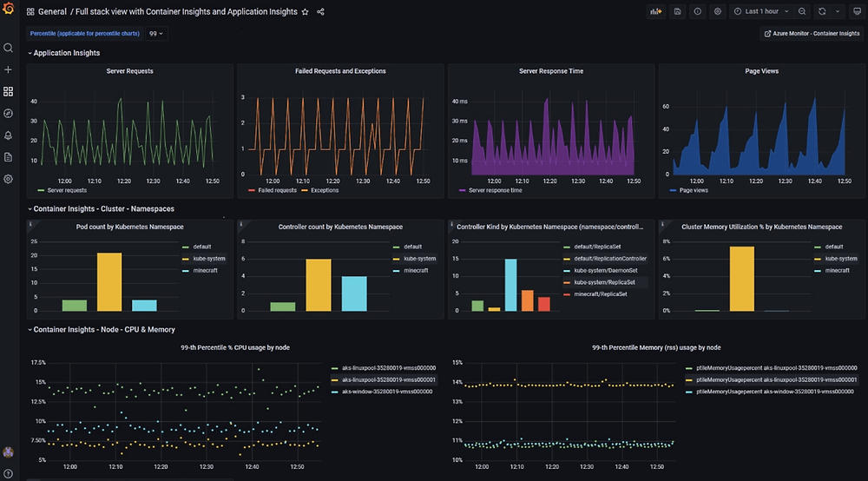The image size is (868, 481).
Task: Open the Configuration gear in sidebar
Action: pos(9,179)
